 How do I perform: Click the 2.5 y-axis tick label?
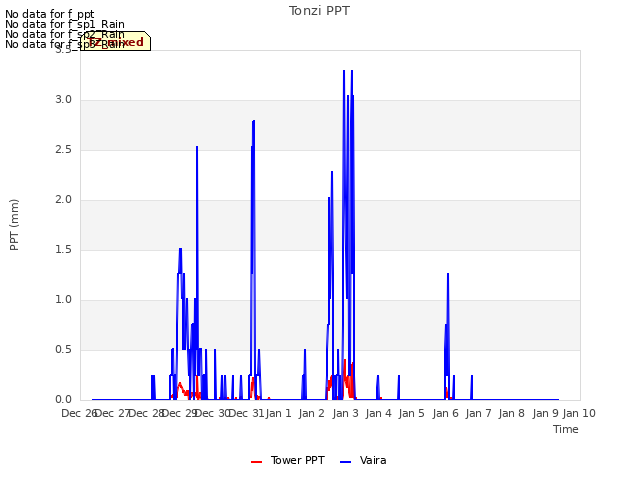coord(64,150)
